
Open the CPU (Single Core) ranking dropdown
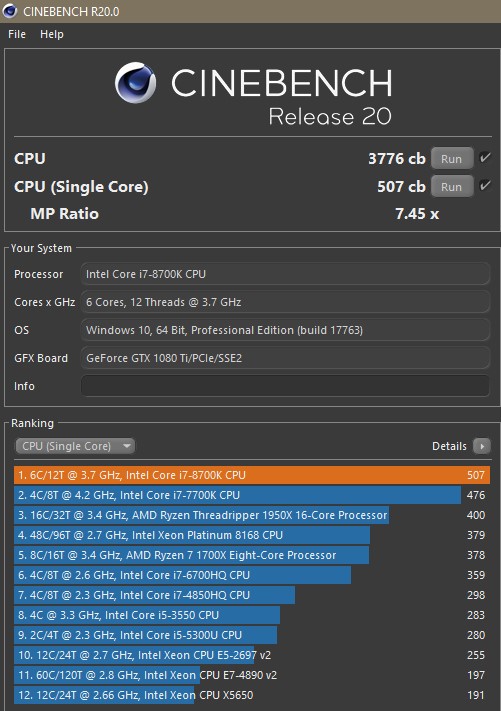tap(75, 446)
